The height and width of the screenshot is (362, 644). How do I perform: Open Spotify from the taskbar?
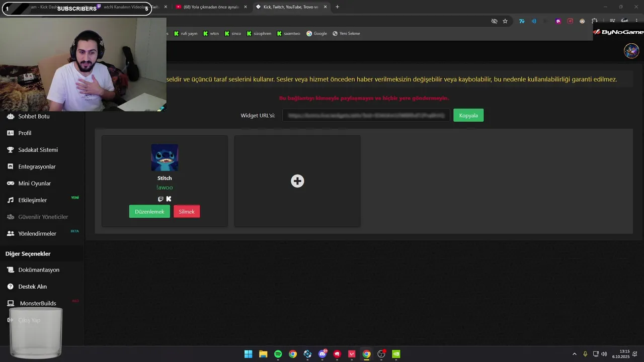(x=278, y=354)
